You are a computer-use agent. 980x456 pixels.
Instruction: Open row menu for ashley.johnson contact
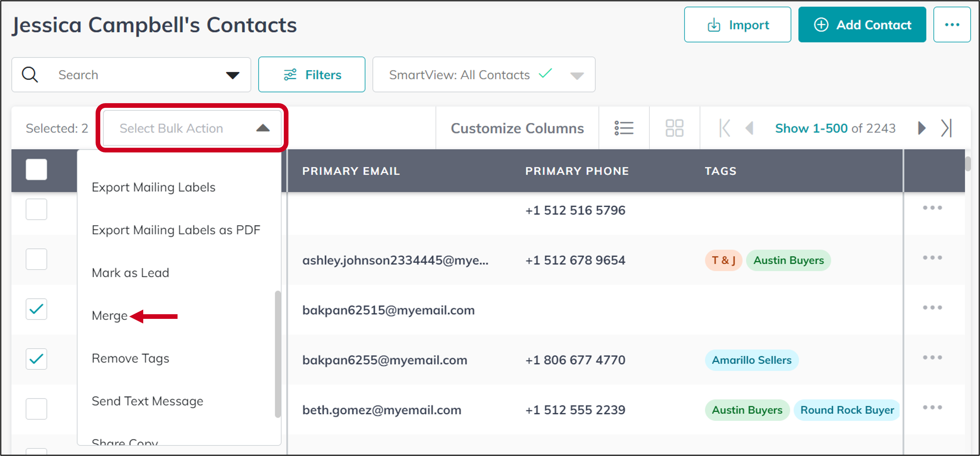tap(932, 258)
